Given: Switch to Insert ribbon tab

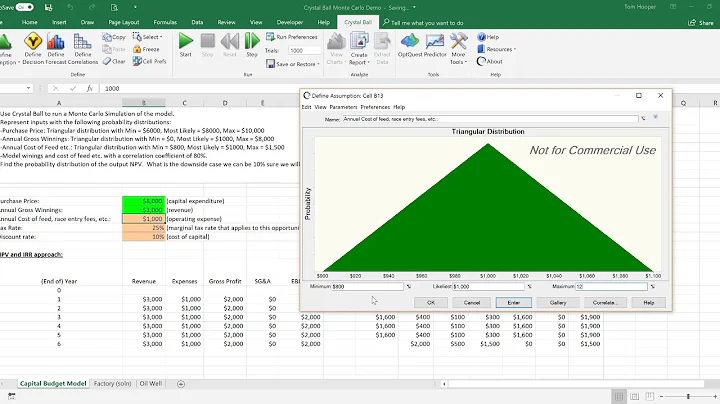Looking at the screenshot, I should pos(59,22).
